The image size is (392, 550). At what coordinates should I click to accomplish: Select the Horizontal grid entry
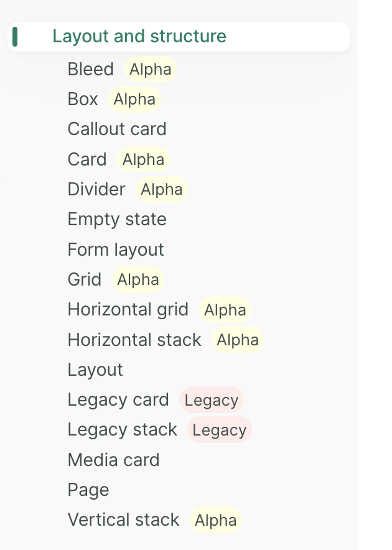click(x=128, y=309)
